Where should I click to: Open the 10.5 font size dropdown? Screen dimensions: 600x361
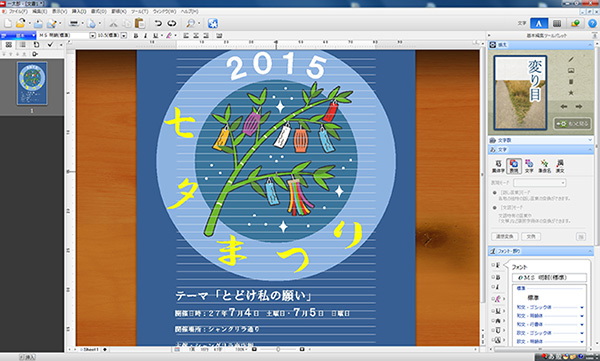pyautogui.click(x=124, y=36)
